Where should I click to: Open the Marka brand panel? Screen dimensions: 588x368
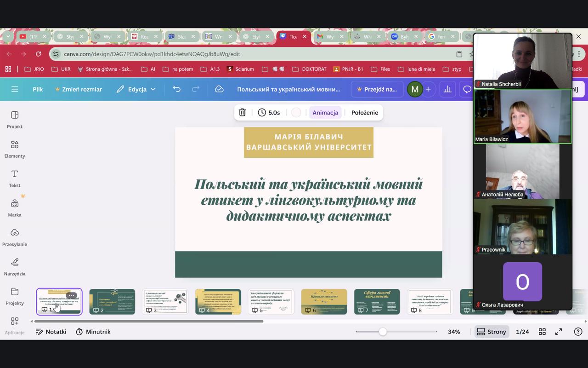click(x=15, y=208)
